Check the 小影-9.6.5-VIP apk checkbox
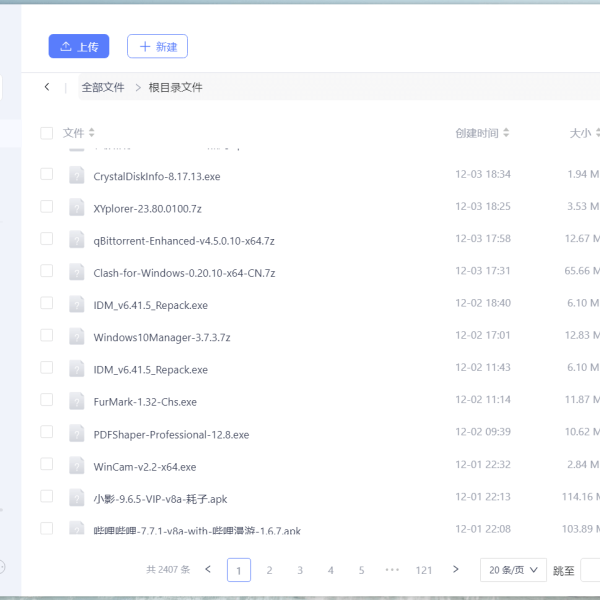600x600 pixels. (x=47, y=496)
